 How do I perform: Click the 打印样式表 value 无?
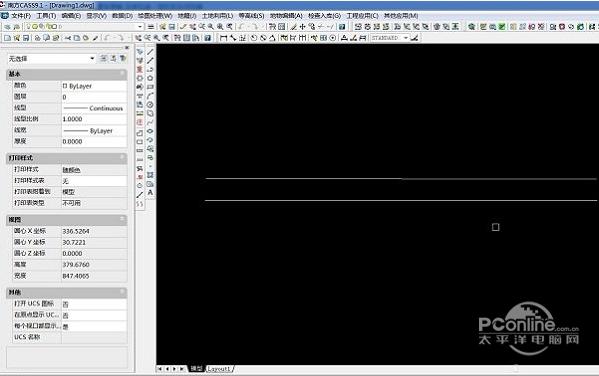tap(94, 181)
